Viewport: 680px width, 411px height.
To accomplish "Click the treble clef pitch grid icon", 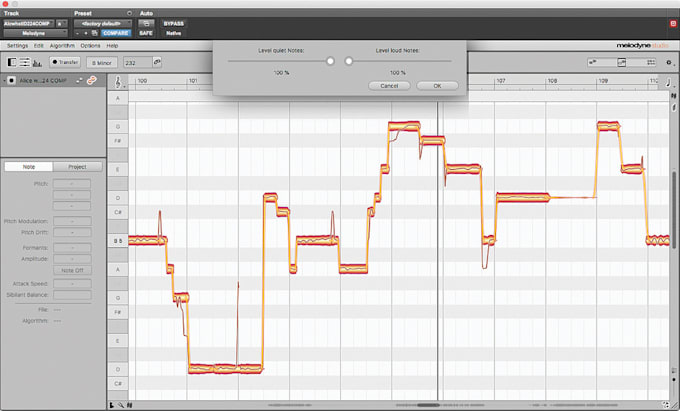I will (x=118, y=81).
